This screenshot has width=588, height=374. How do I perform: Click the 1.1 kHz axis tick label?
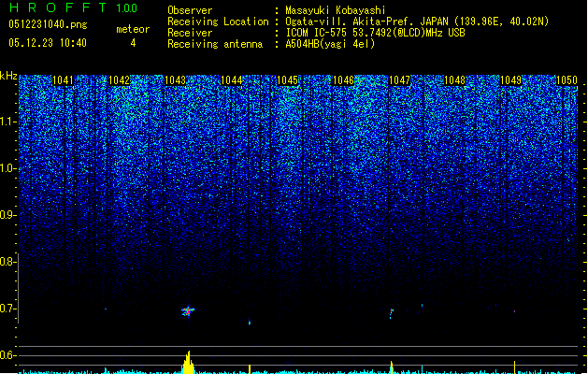click(8, 122)
